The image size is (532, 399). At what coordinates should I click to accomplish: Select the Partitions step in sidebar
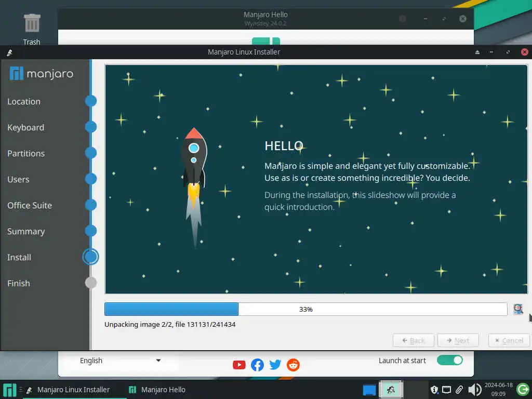point(26,153)
